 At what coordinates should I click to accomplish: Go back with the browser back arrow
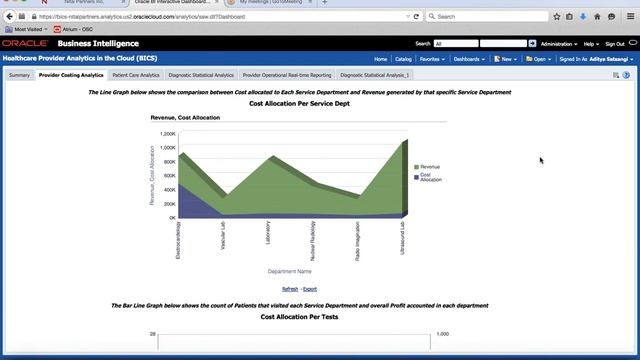tap(9, 17)
